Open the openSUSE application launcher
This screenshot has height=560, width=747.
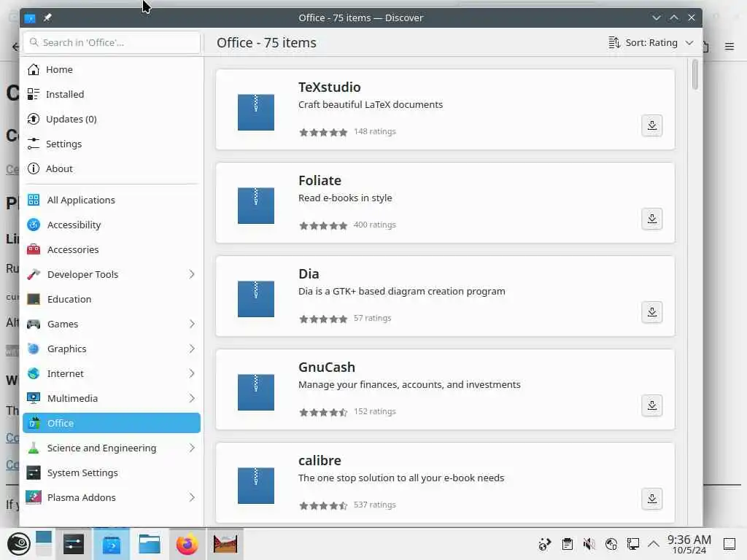tap(19, 544)
